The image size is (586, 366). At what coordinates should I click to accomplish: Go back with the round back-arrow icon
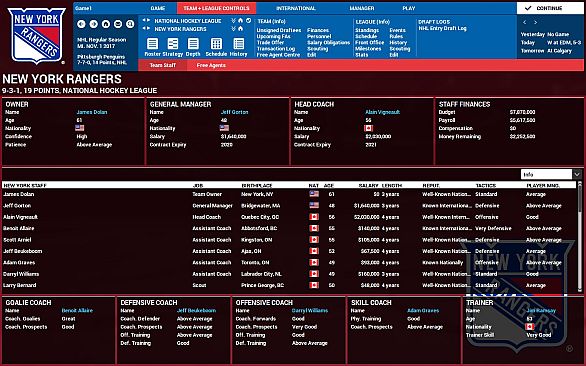point(81,24)
